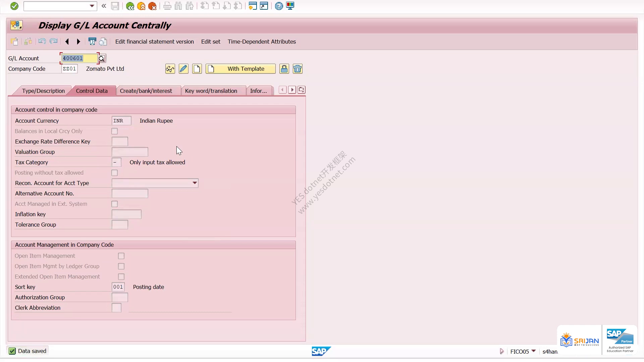Toggle Balances in Local Crcy Only checkbox
Viewport: 644px width, 362px height.
(115, 131)
